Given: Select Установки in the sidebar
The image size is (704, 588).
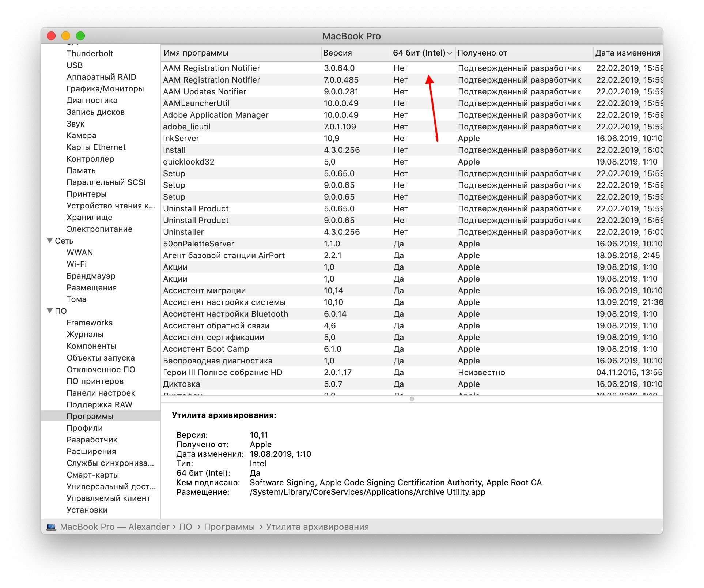Looking at the screenshot, I should (87, 510).
